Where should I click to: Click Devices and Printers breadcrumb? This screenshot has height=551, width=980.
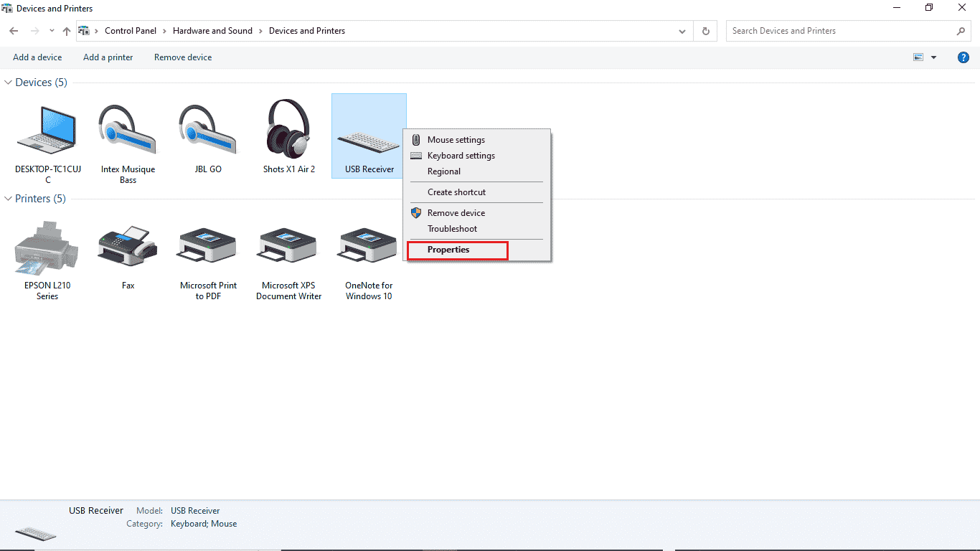(307, 31)
